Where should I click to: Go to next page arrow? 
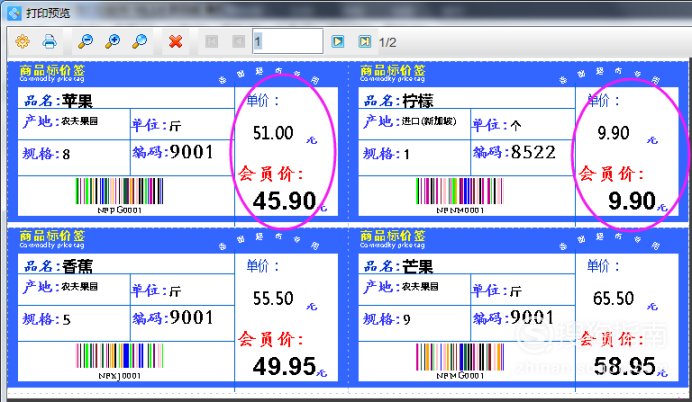click(x=338, y=42)
